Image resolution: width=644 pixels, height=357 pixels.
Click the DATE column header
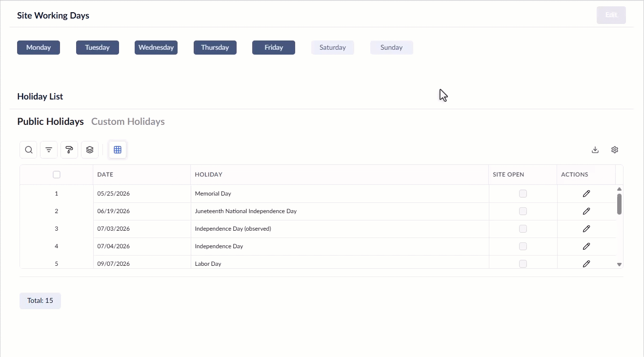141,175
